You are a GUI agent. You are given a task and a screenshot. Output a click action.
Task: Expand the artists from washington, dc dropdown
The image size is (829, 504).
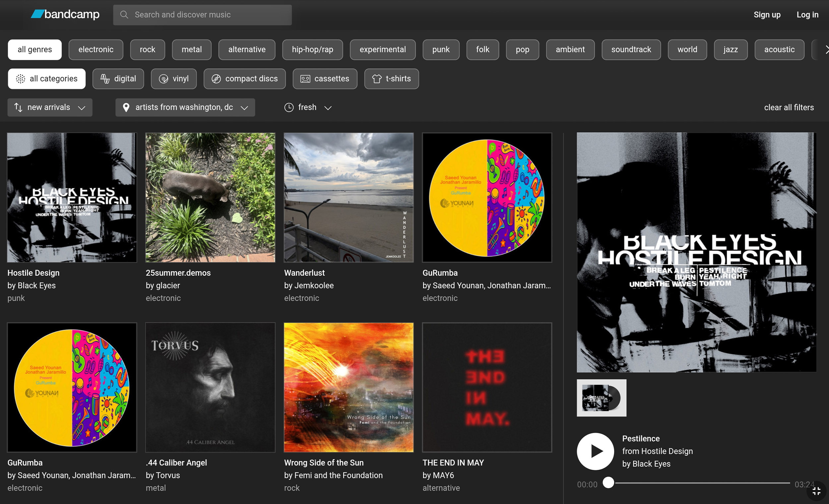point(185,107)
